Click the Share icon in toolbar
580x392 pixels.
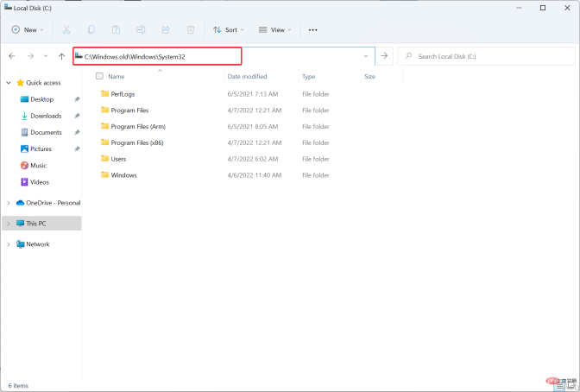click(166, 30)
